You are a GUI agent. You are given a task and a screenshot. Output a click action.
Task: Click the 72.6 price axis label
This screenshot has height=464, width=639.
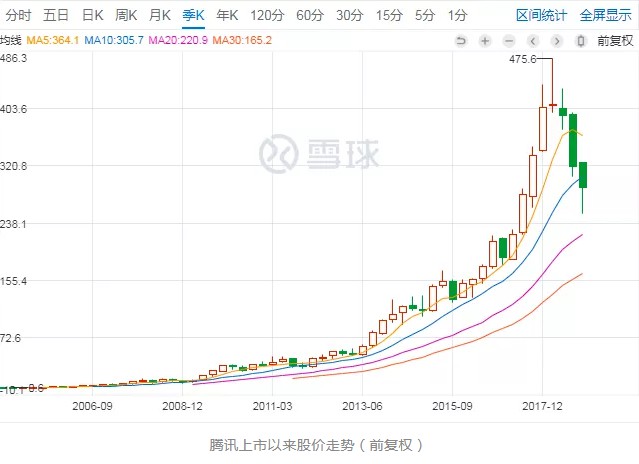(x=11, y=338)
